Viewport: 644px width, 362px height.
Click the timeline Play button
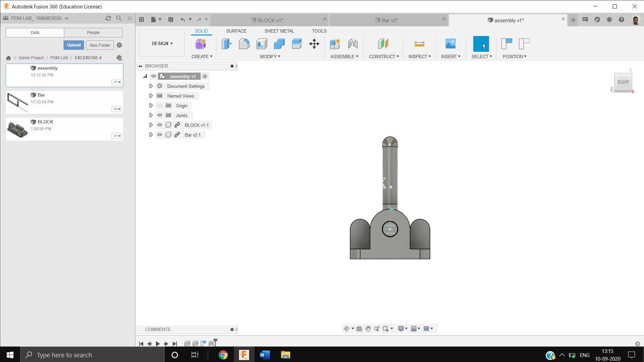tap(158, 343)
